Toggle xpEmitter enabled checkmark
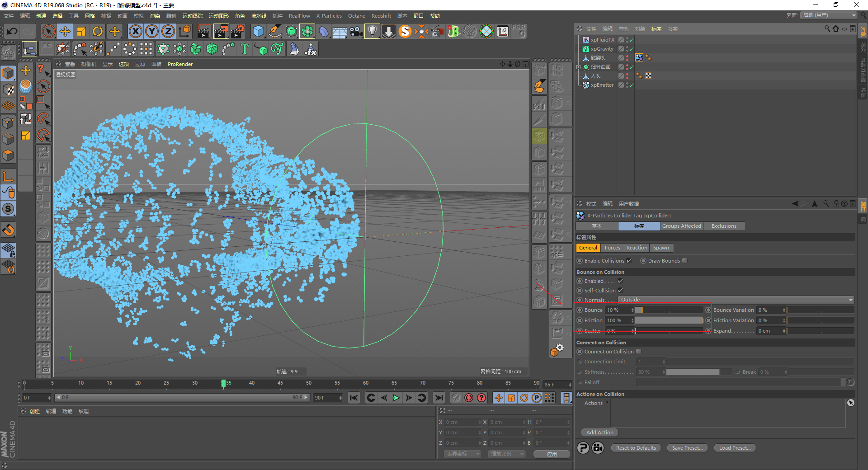The width and height of the screenshot is (868, 470). click(x=631, y=85)
